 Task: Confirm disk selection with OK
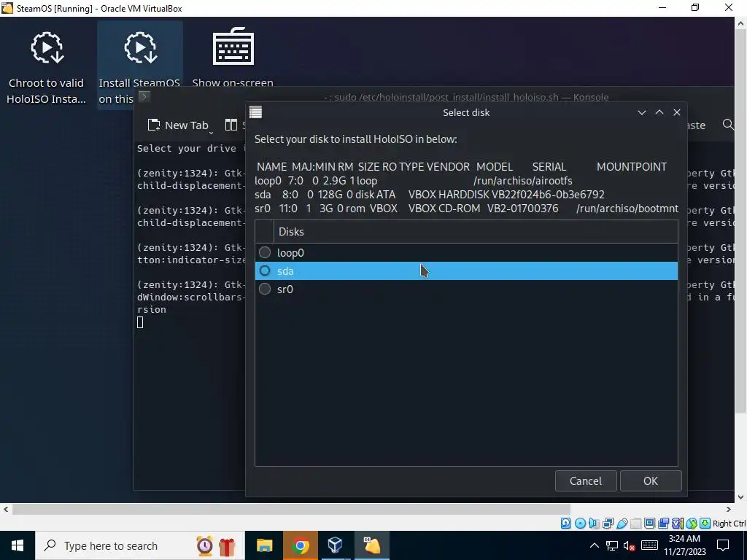coord(651,481)
